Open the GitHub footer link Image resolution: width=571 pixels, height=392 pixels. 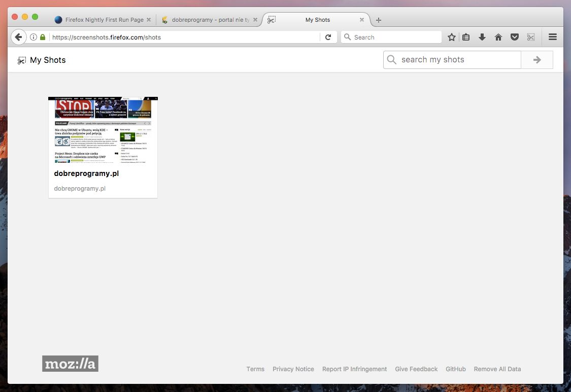coord(456,369)
